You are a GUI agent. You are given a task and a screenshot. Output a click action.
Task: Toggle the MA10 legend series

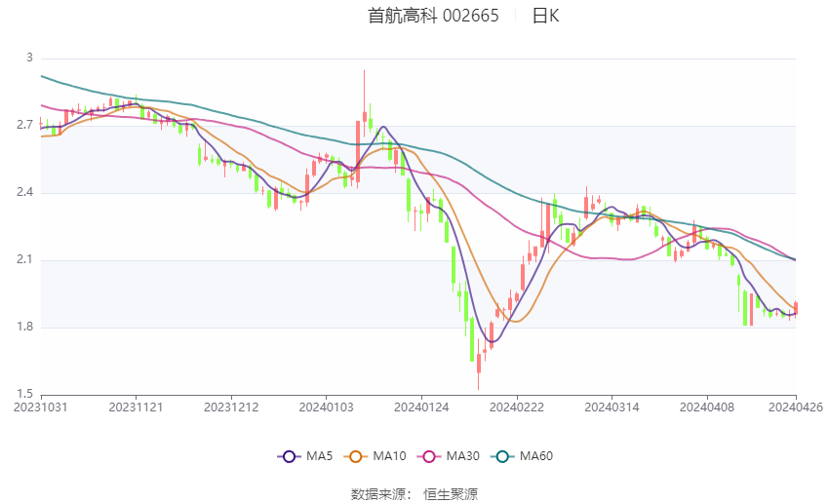375,456
